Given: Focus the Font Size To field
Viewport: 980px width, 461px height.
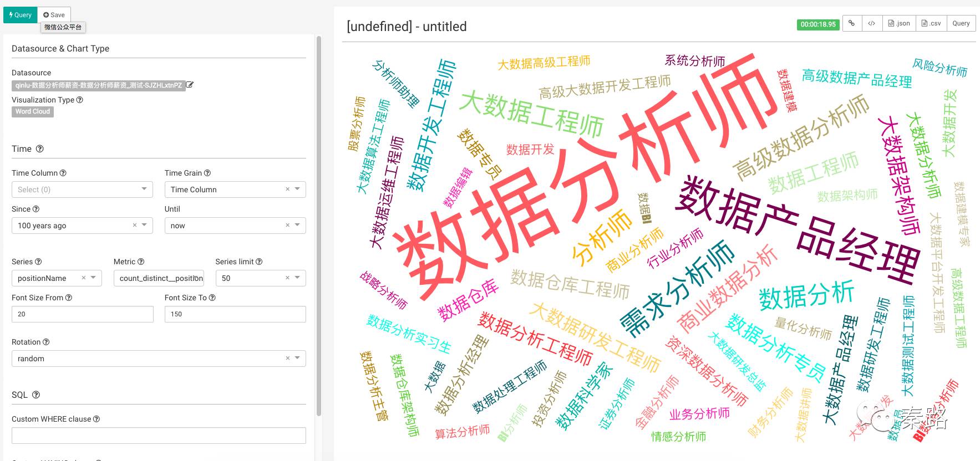Looking at the screenshot, I should click(235, 314).
